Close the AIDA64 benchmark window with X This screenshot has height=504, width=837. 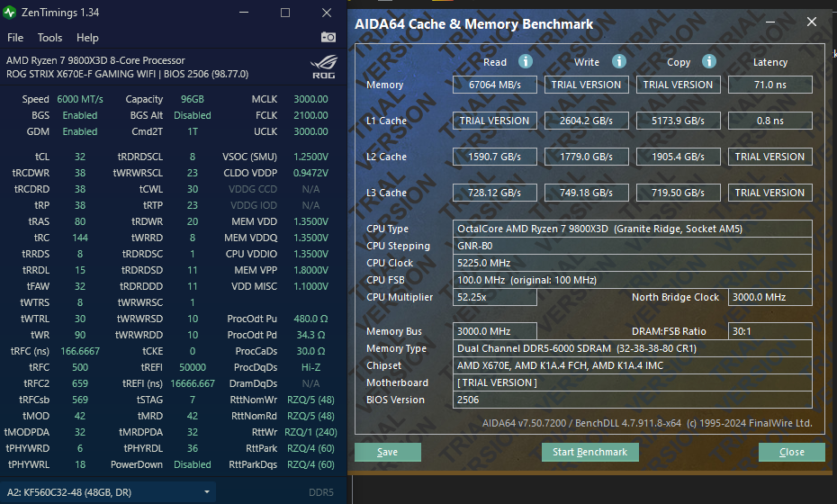(x=812, y=22)
